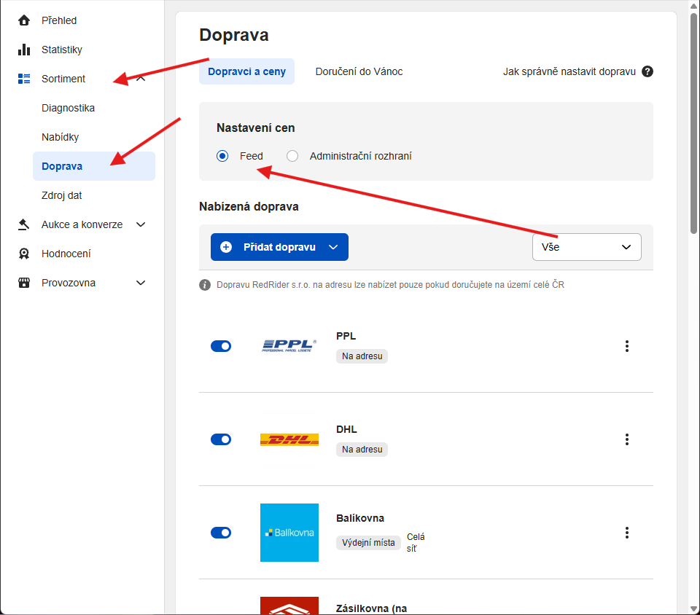Click the Statistiky bar chart icon
Image resolution: width=700 pixels, height=615 pixels.
point(24,50)
